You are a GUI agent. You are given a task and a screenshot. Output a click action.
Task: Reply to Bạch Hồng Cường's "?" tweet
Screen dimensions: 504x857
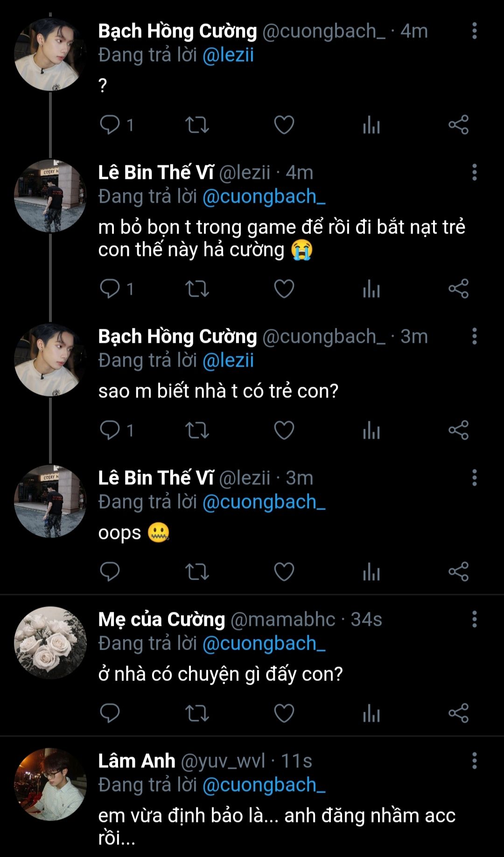click(x=110, y=125)
